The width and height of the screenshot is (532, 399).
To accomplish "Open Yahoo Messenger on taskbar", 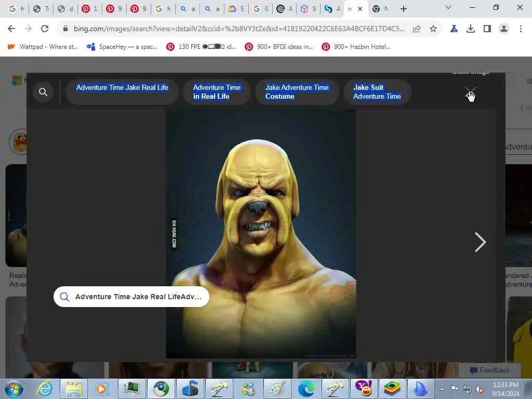I will coord(364,389).
